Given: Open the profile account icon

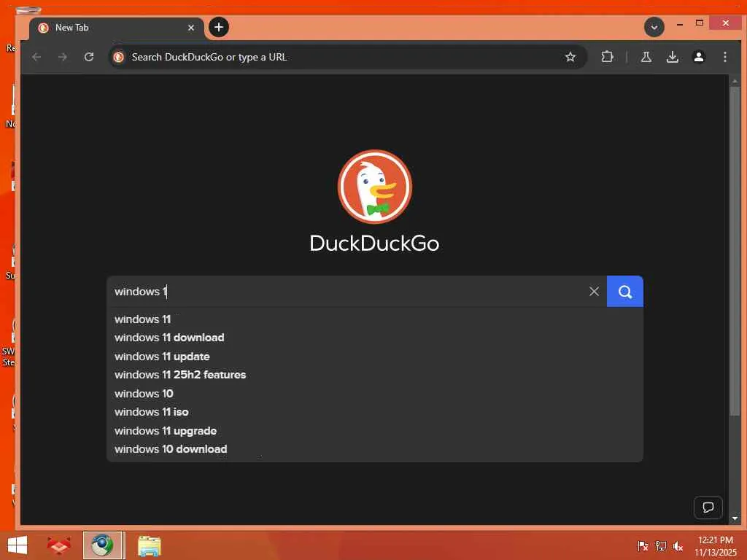Looking at the screenshot, I should coord(698,57).
